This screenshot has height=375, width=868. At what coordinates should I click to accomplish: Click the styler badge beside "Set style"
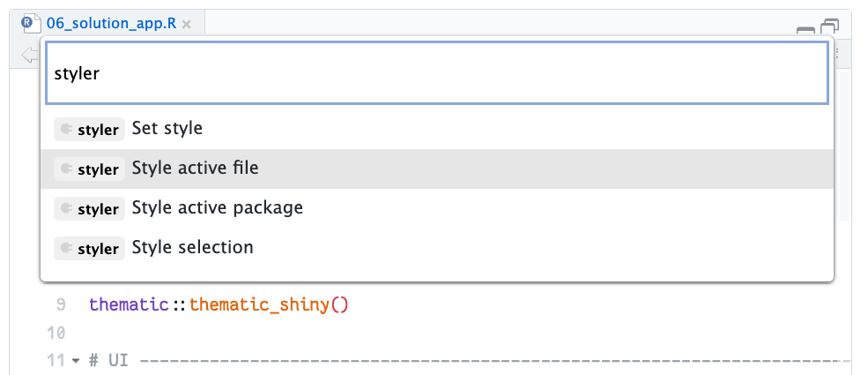point(89,130)
